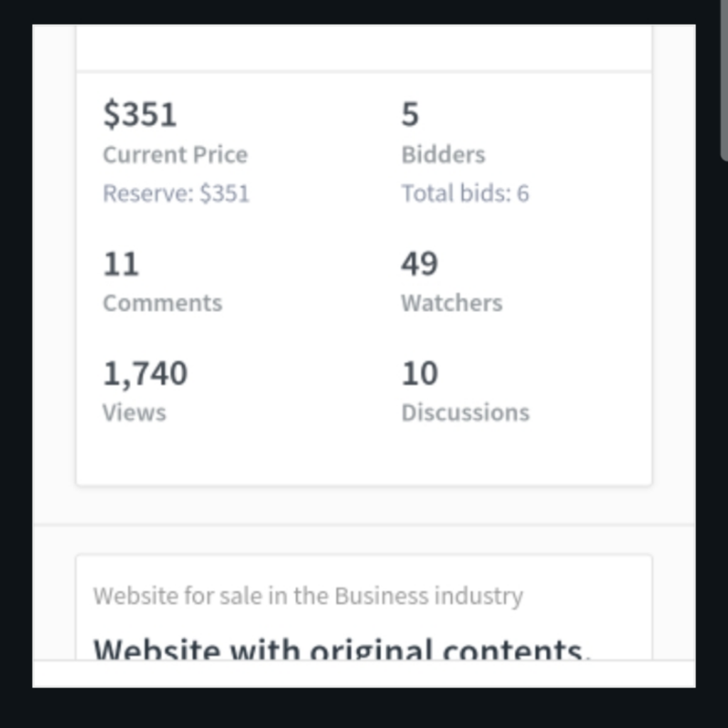Click the bottom white footer bar
This screenshot has width=728, height=728.
pyautogui.click(x=364, y=674)
